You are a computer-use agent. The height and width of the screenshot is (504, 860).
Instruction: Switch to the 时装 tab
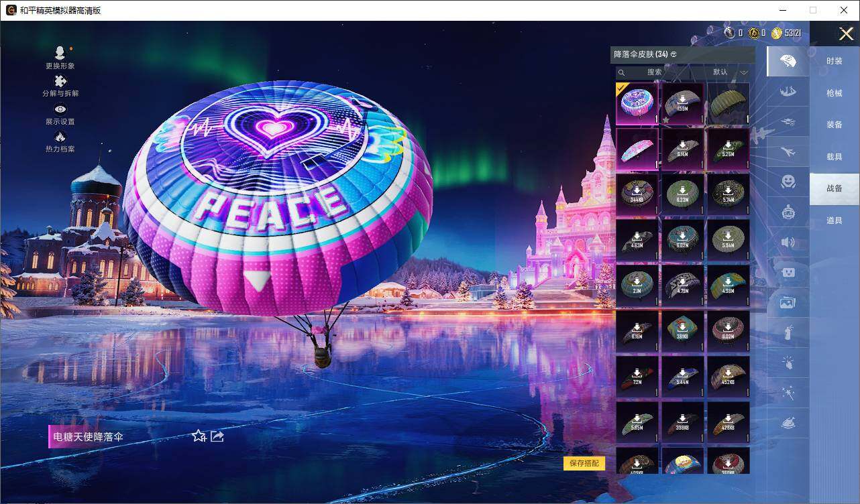pyautogui.click(x=834, y=61)
